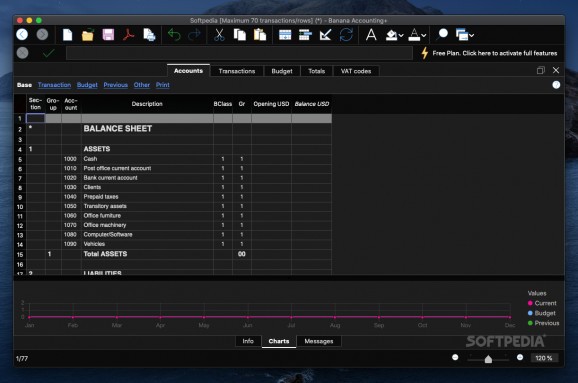Click the lightning bolt plan icon
The height and width of the screenshot is (383, 578).
click(425, 53)
